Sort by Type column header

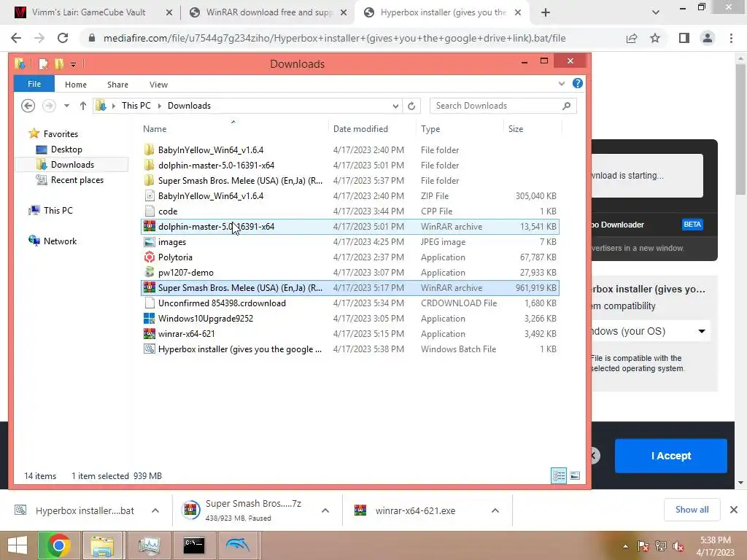[460, 128]
